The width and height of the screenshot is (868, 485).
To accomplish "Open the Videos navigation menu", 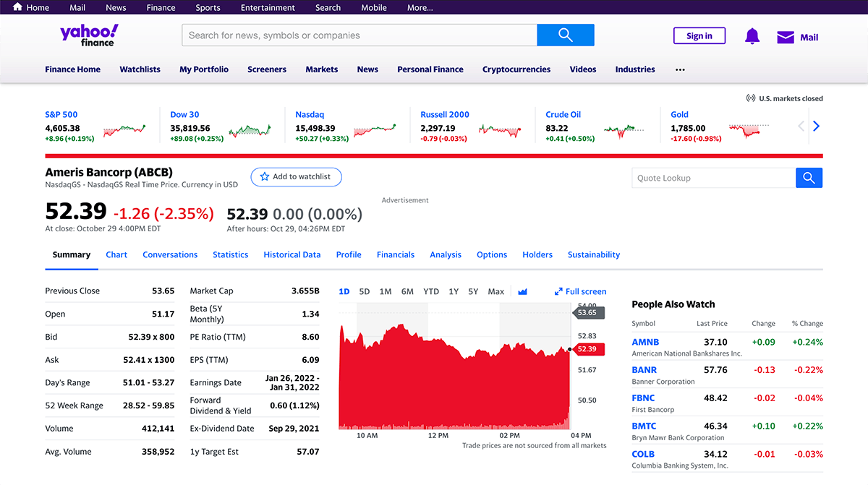I will [583, 69].
